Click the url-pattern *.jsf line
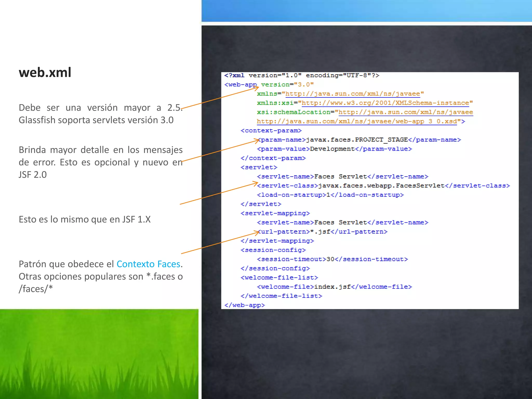This screenshot has width=532, height=399. click(322, 231)
